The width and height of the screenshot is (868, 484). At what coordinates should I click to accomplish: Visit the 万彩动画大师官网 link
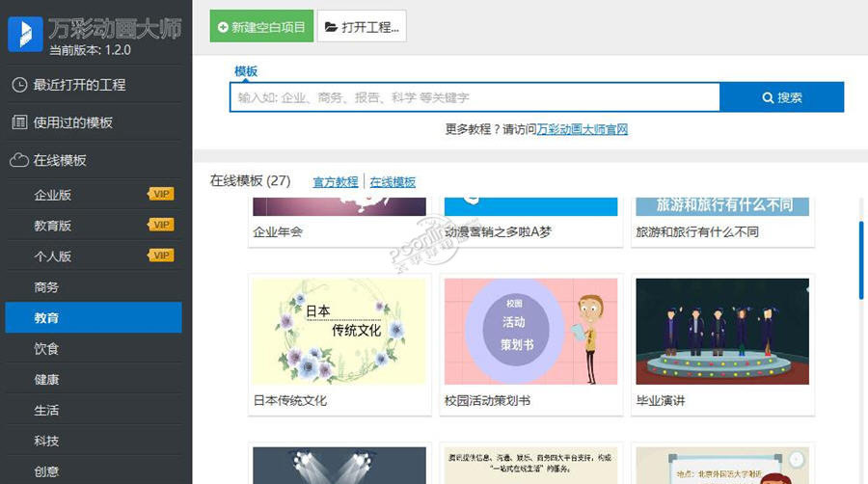(582, 129)
